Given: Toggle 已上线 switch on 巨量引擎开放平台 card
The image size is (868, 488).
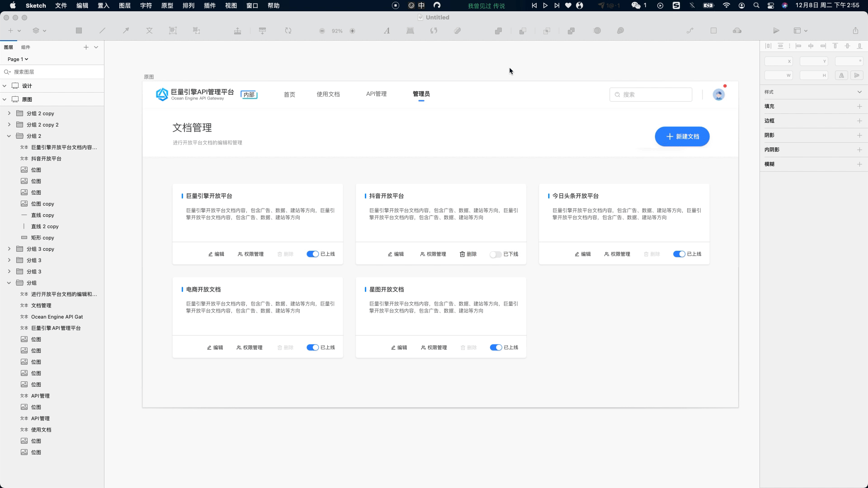Looking at the screenshot, I should click(312, 254).
